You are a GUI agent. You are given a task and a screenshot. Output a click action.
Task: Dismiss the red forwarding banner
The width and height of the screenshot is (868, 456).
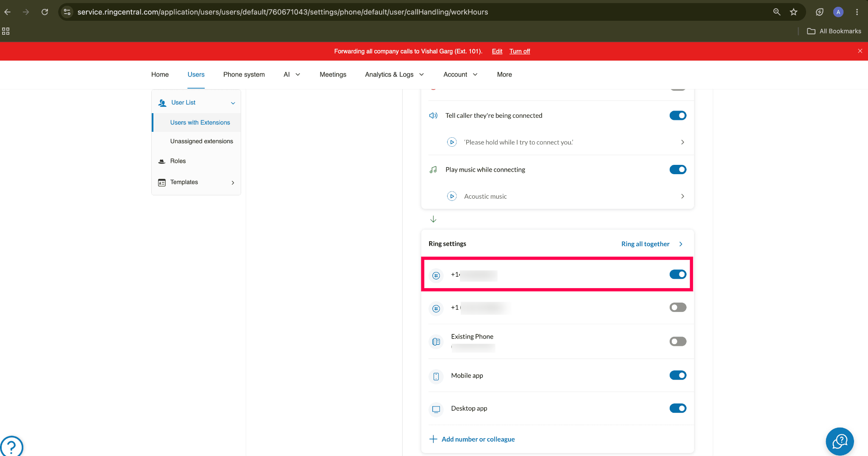(860, 51)
